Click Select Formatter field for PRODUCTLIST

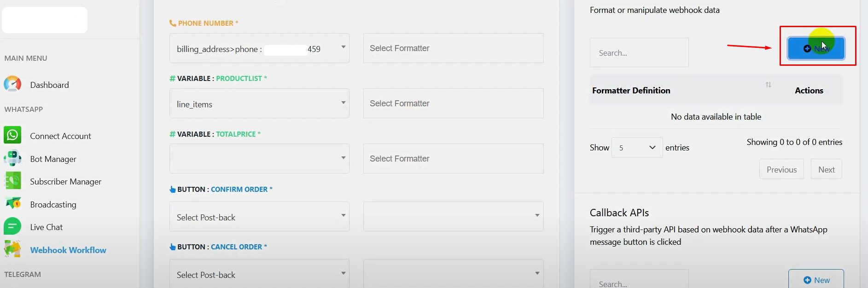pos(453,104)
